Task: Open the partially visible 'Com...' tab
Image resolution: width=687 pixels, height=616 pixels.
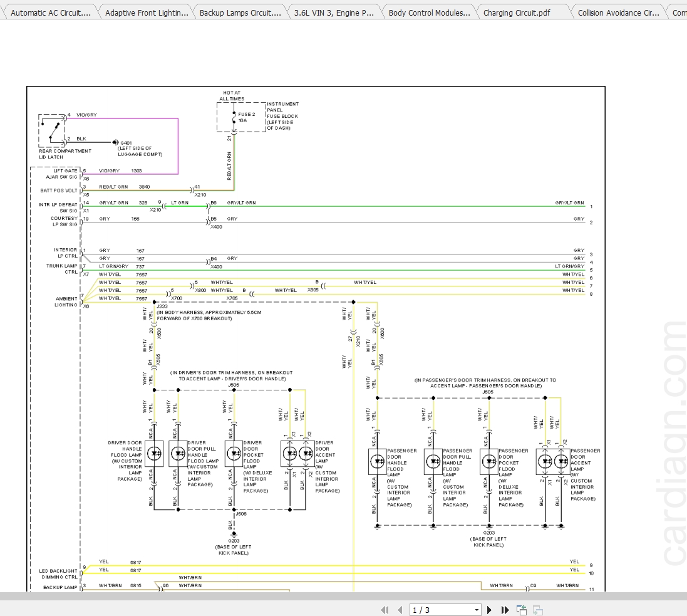Action: [x=678, y=13]
